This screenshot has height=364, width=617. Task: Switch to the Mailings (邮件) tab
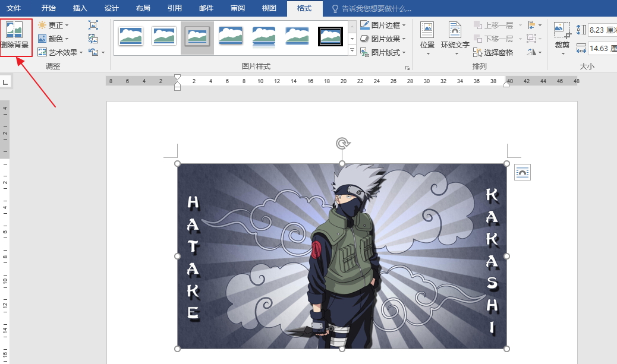click(x=206, y=8)
